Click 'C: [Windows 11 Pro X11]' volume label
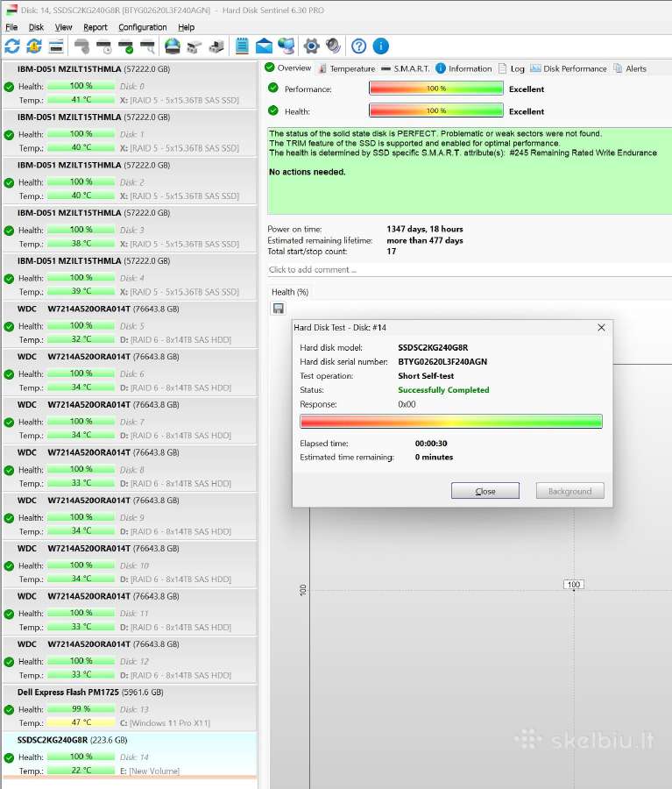Screen dimensions: 672x789 pos(165,723)
